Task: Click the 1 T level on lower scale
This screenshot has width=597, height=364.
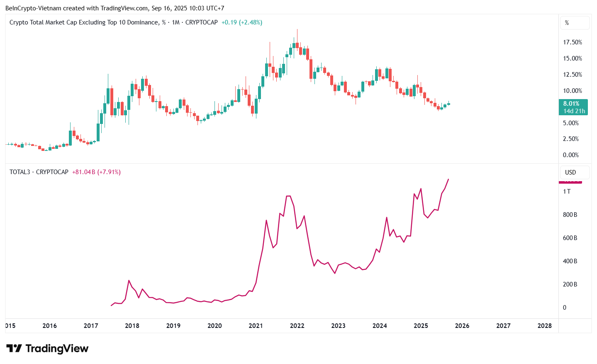Action: [x=566, y=192]
